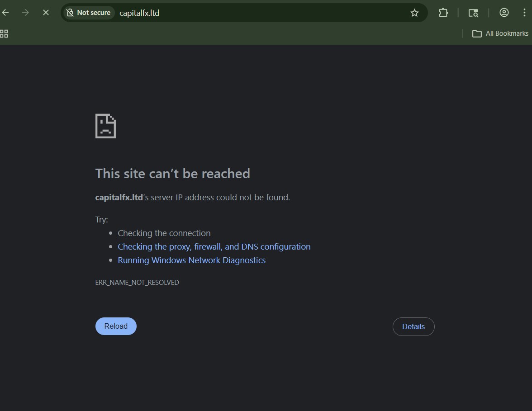
Task: Open the Extensions puzzle piece icon
Action: [x=443, y=13]
